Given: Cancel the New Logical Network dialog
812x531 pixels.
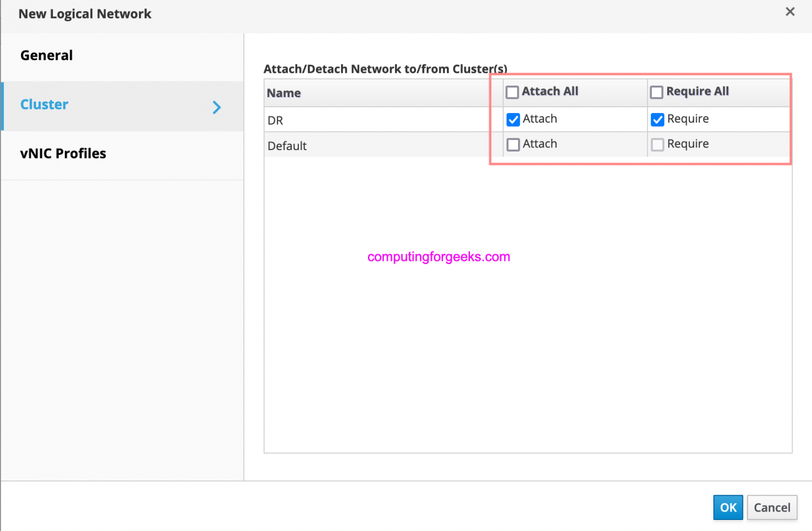Looking at the screenshot, I should tap(772, 507).
